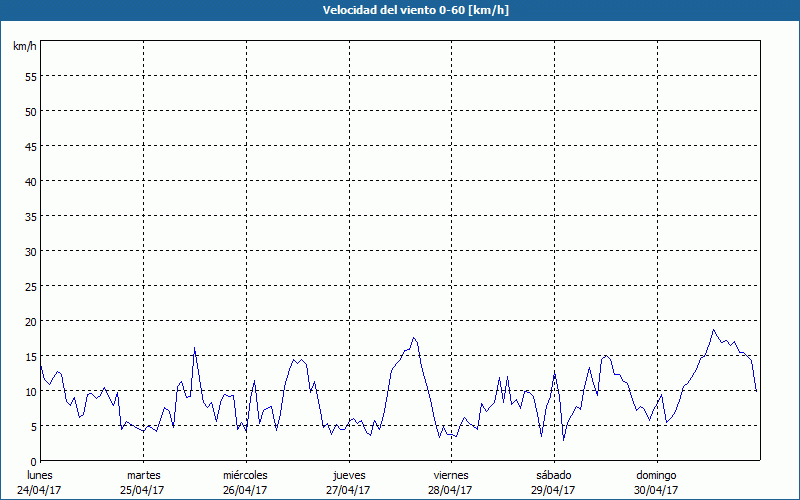Screen dimensions: 800x500
Task: Click the sharp wind peak on martes
Action: point(194,348)
